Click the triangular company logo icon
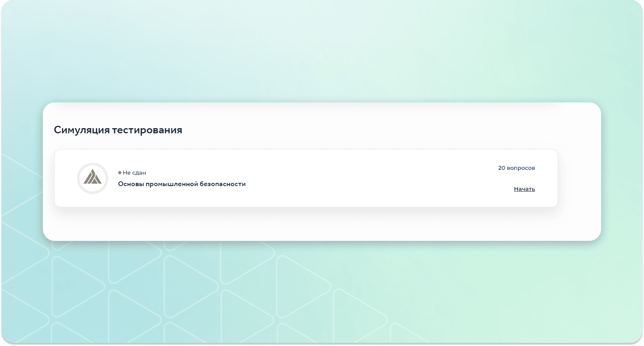 pyautogui.click(x=92, y=177)
